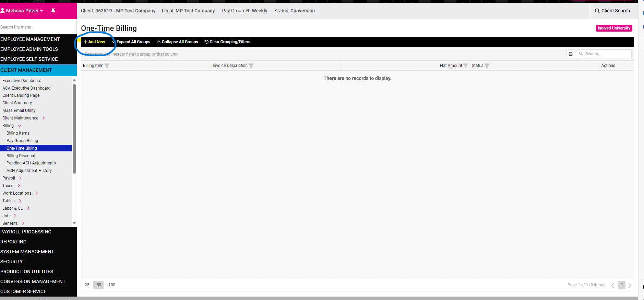Open the Billing Item column filter
This screenshot has height=300, width=644.
[107, 66]
